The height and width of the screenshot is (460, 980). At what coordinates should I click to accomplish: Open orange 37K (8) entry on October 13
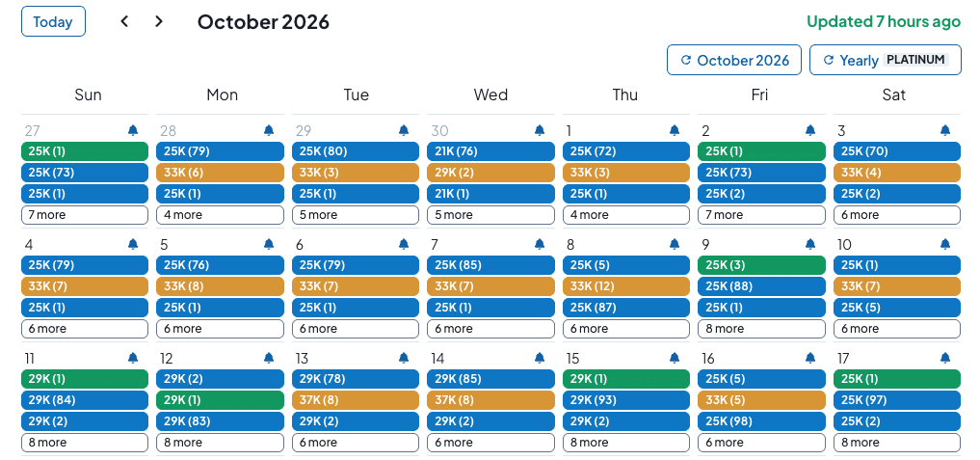tap(356, 400)
